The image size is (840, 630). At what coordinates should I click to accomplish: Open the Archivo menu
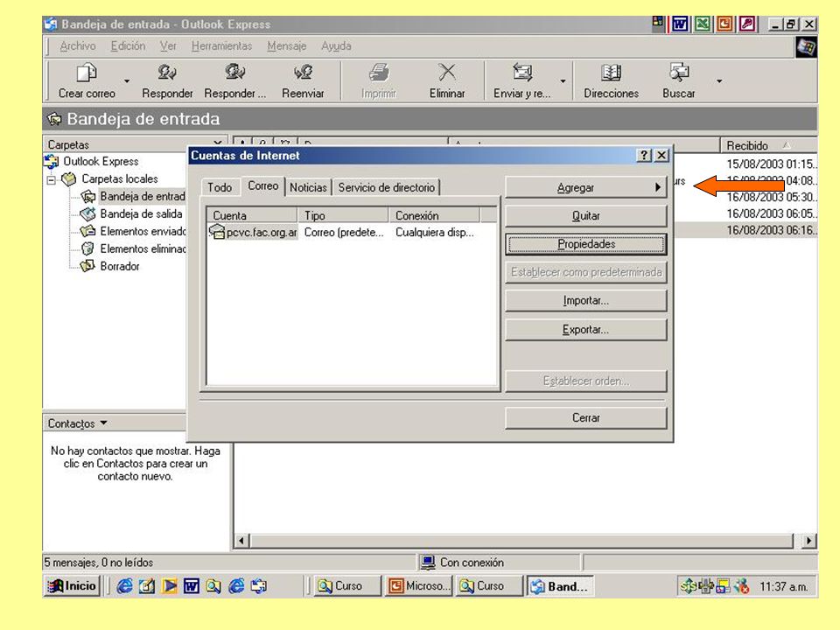click(x=78, y=46)
